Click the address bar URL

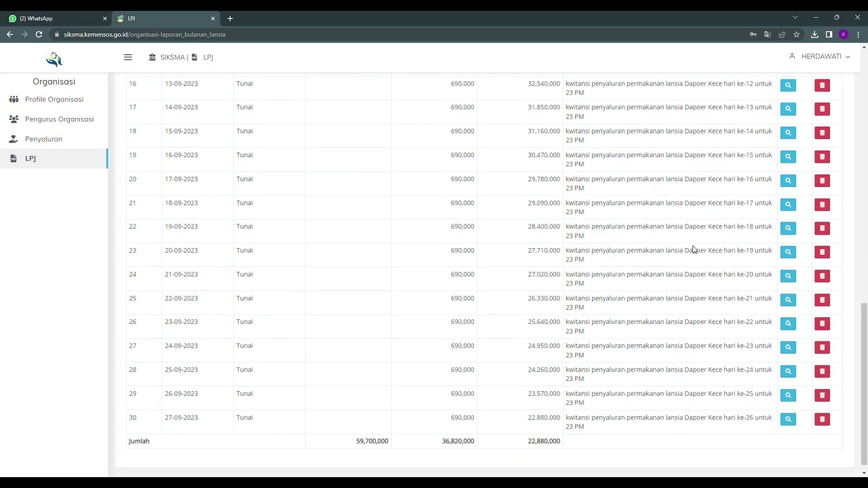(144, 35)
